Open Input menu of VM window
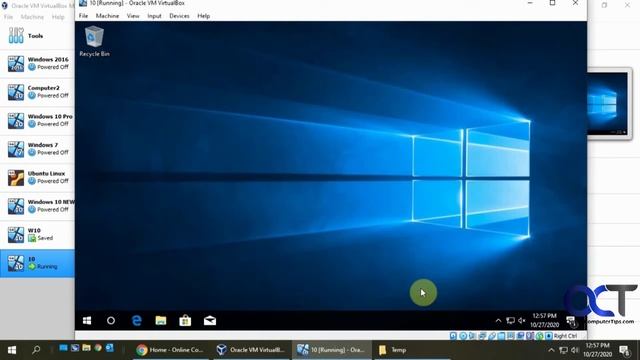Screen dimensions: 640x360 (154, 16)
